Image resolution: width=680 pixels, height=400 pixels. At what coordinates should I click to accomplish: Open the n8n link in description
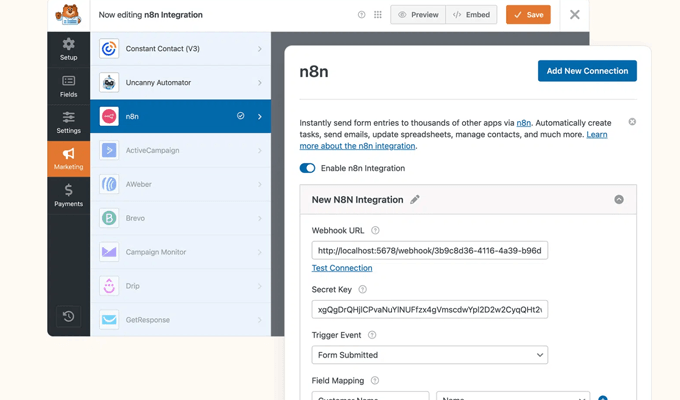523,123
